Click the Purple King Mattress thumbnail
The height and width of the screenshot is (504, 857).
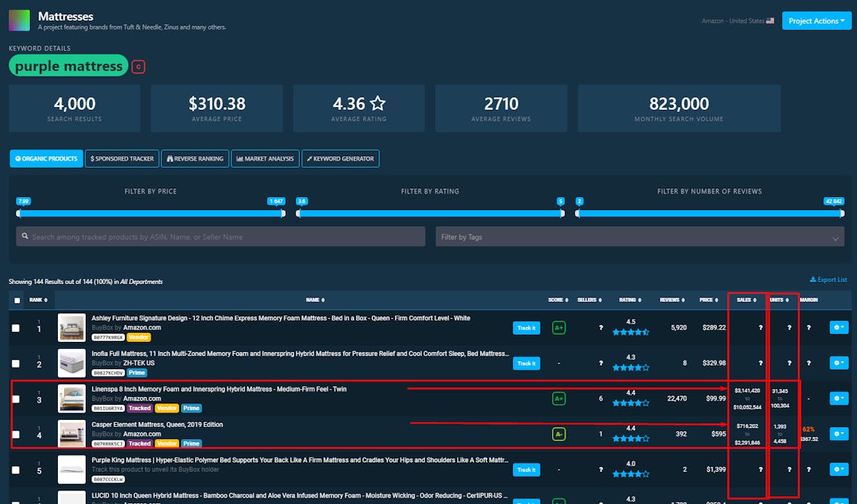tap(71, 469)
